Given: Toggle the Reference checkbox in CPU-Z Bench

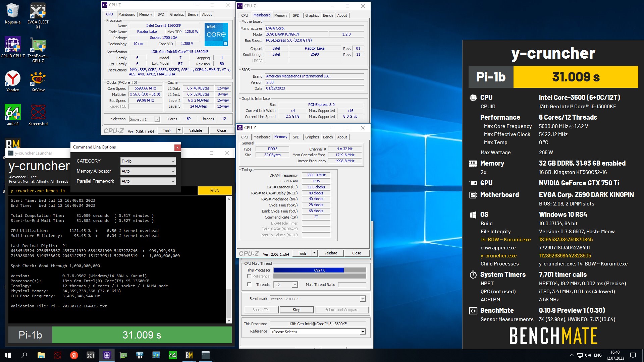Looking at the screenshot, I should click(x=249, y=276).
